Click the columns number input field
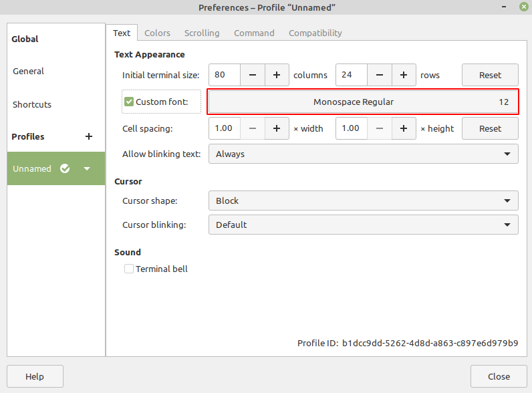The image size is (532, 393). click(x=225, y=76)
